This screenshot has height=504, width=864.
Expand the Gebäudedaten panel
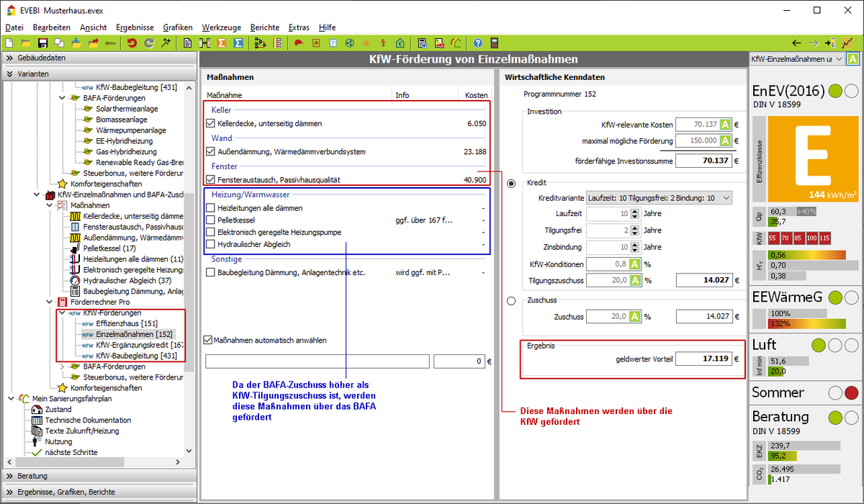tap(99, 58)
